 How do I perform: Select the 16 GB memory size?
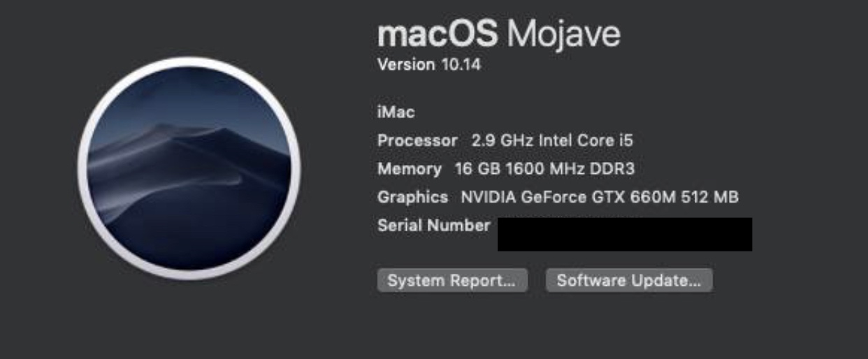[x=477, y=169]
